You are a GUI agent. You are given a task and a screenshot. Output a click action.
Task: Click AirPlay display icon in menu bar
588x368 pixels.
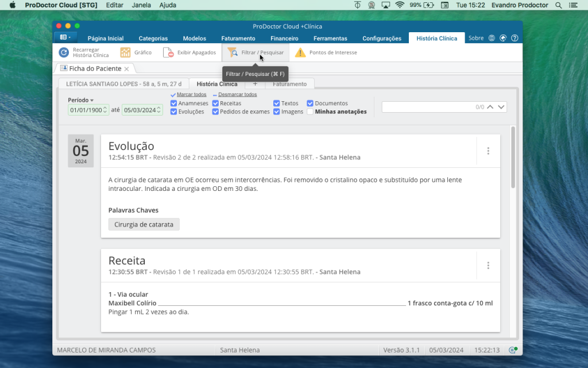[385, 5]
